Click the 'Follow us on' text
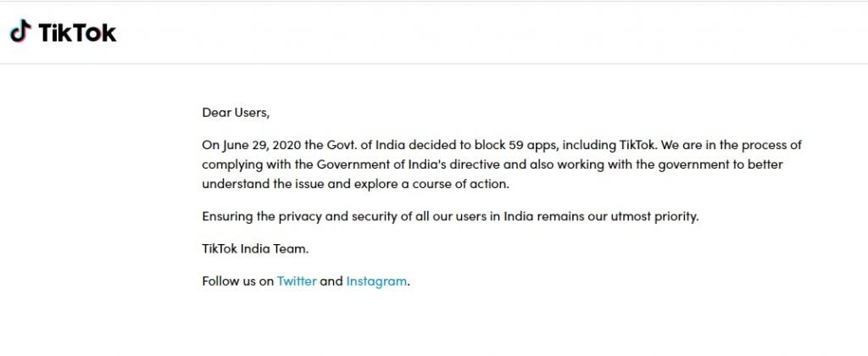This screenshot has height=356, width=868. pos(238,281)
